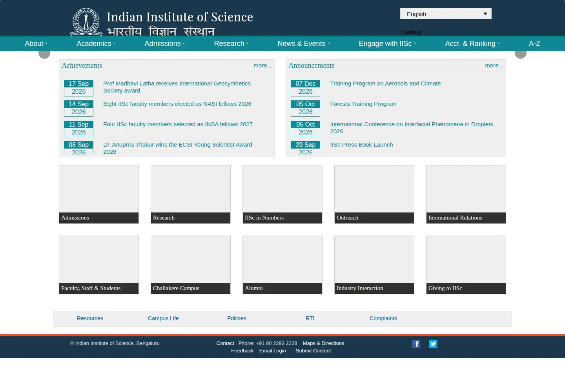565x392 pixels.
Task: Expand the Academics menu
Action: click(x=96, y=44)
